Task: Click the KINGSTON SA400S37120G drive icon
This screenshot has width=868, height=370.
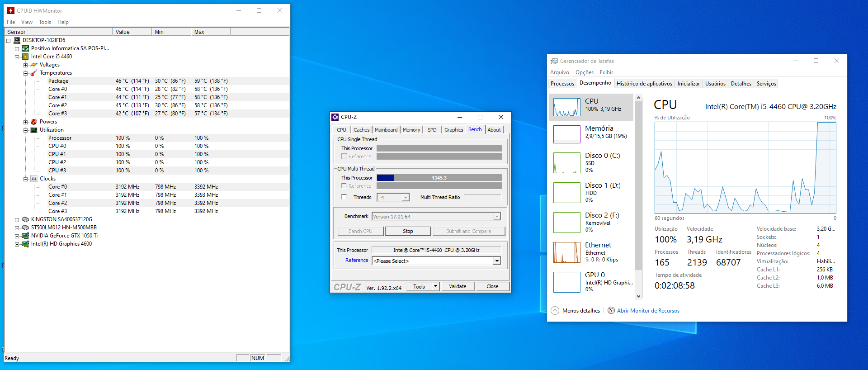Action: (x=25, y=219)
